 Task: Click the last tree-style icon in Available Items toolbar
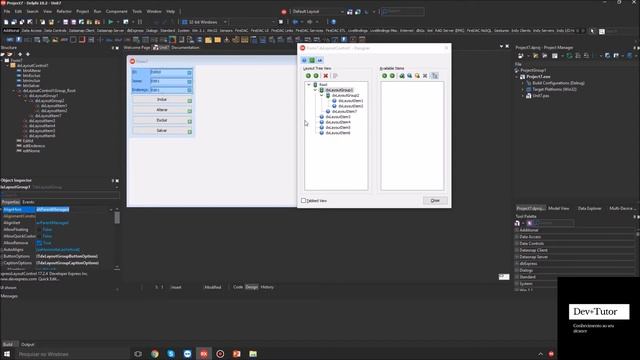[x=435, y=76]
